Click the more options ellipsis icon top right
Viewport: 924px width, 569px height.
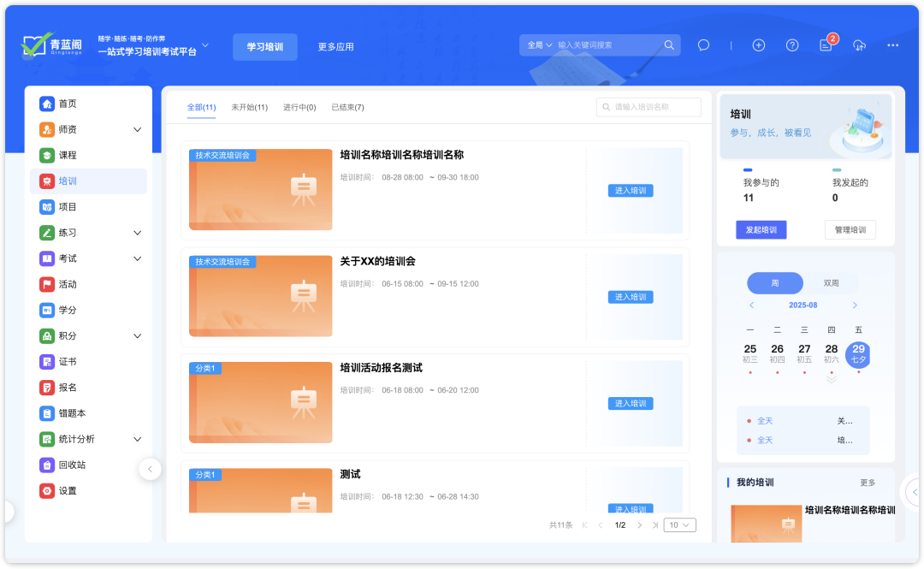[892, 44]
